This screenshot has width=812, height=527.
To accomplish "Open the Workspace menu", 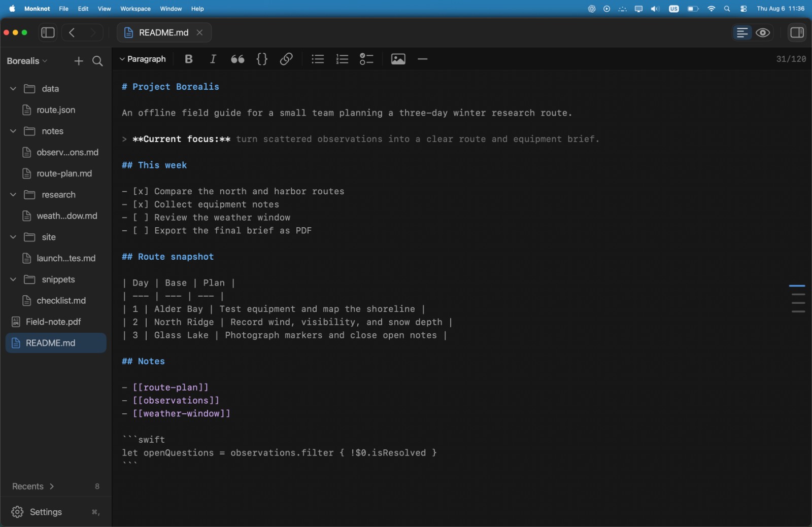I will (x=136, y=9).
